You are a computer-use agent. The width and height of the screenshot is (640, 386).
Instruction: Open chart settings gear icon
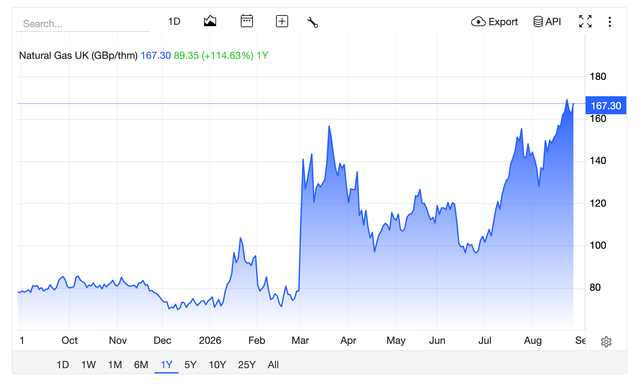606,342
